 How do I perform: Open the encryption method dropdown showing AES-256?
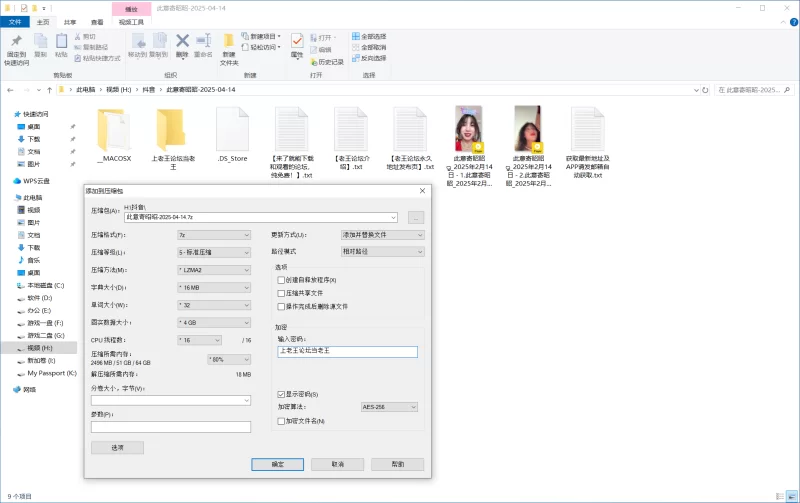pyautogui.click(x=390, y=407)
